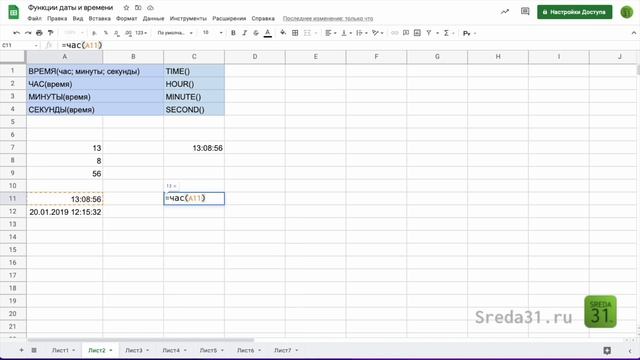Open the input tools Ру dropdown
640x360 pixels.
469,33
